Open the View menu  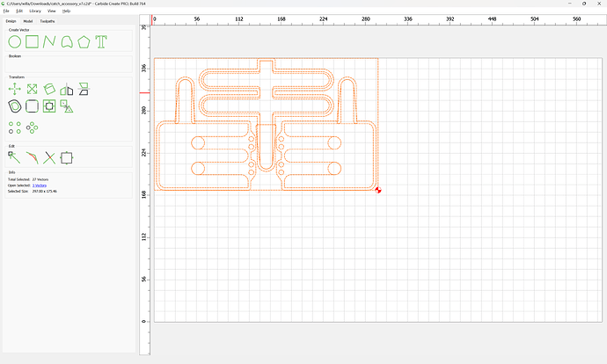coord(52,11)
